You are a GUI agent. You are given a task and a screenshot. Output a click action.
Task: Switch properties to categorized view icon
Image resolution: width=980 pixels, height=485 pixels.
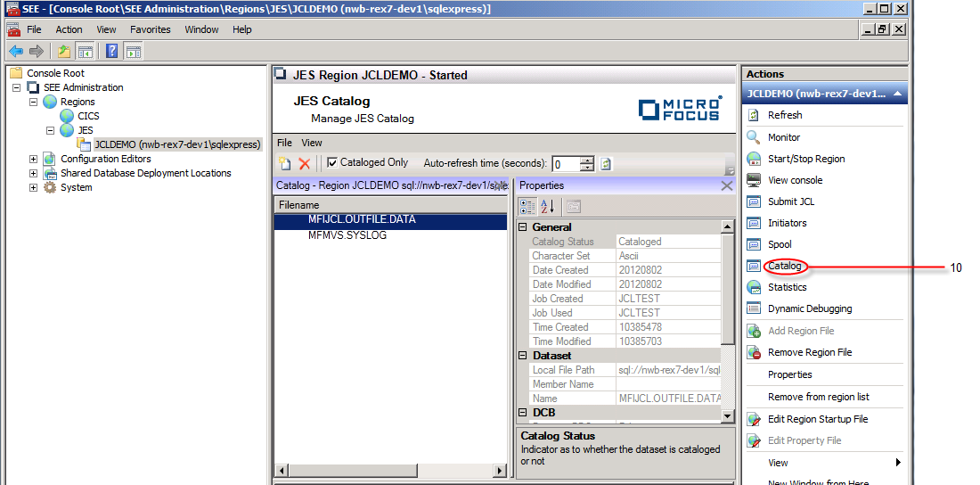pos(527,207)
